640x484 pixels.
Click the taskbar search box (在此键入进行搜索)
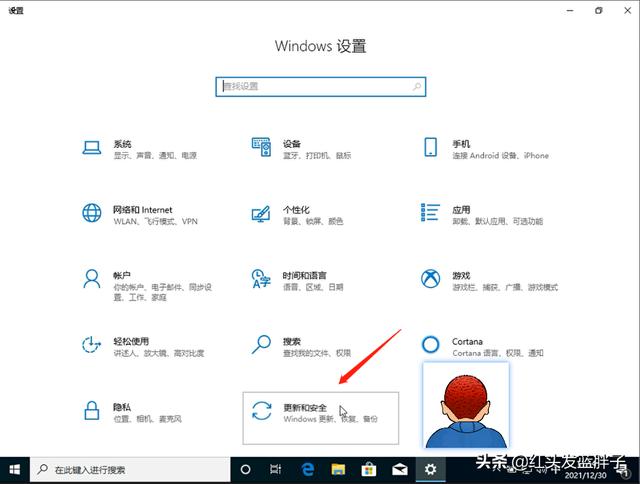130,470
